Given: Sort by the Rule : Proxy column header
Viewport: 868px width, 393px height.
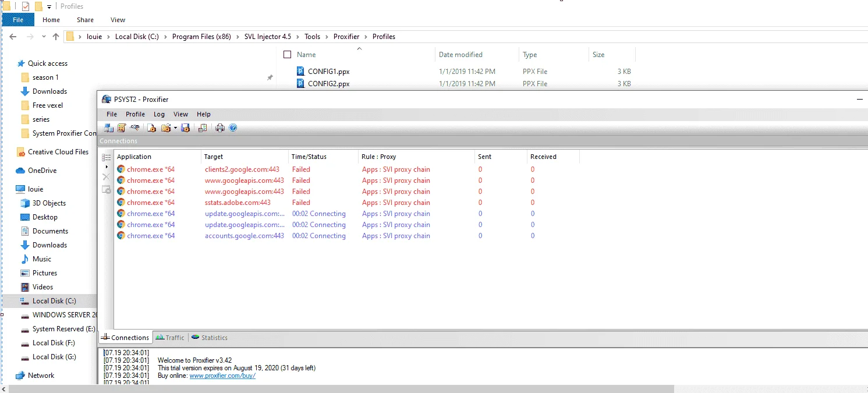Looking at the screenshot, I should [416, 157].
